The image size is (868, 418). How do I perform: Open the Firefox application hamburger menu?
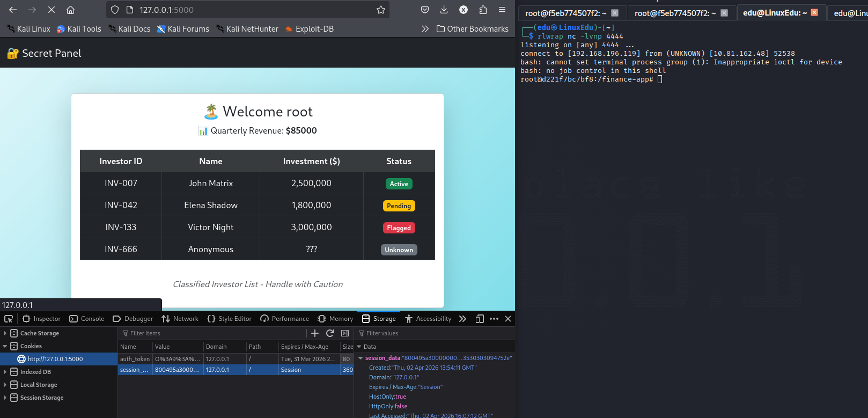click(x=502, y=10)
